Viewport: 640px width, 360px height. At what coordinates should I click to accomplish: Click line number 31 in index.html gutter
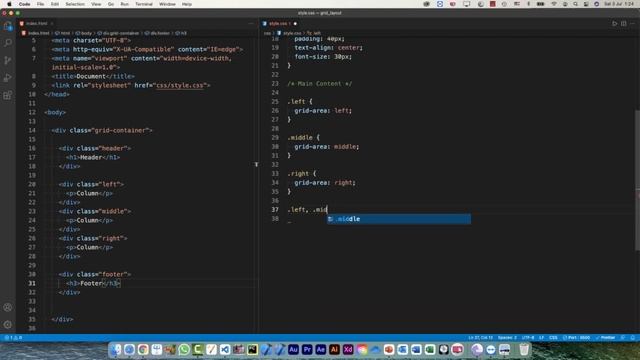[x=32, y=283]
